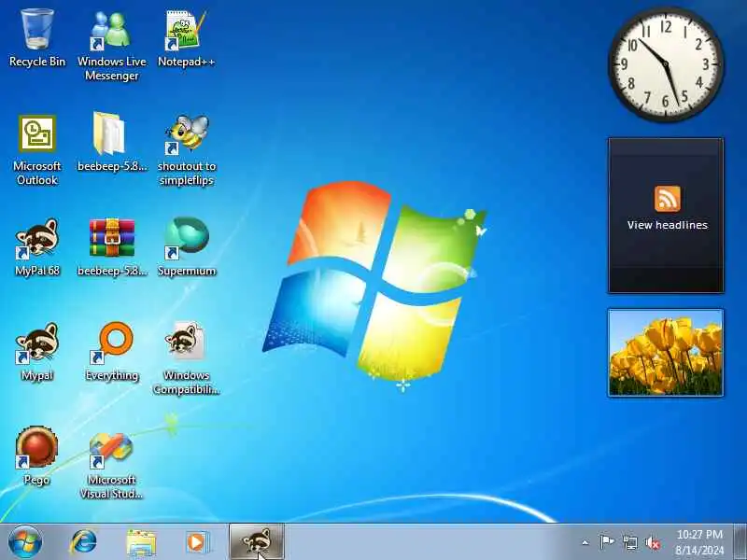
Task: Click the Show desktop button
Action: (740, 542)
